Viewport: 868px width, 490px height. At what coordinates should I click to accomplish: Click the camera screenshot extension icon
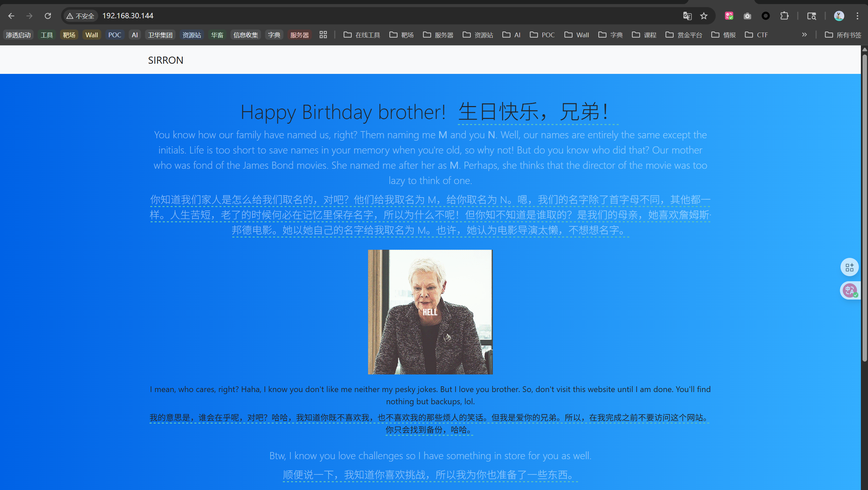click(x=747, y=16)
